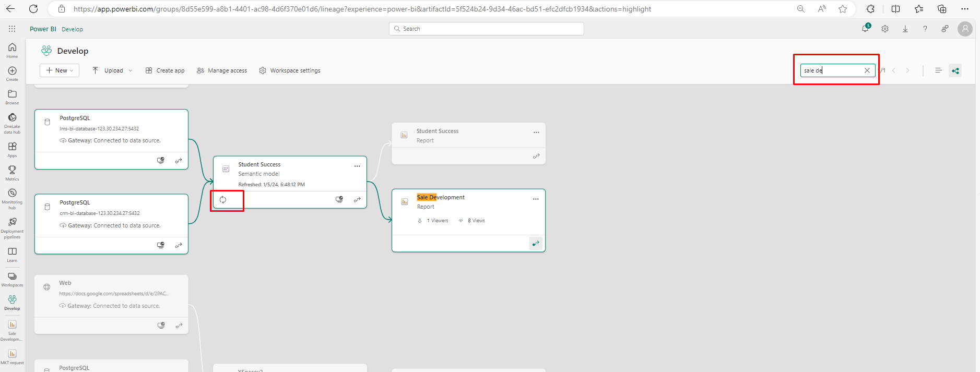
Task: Open user account profile
Action: (965, 29)
